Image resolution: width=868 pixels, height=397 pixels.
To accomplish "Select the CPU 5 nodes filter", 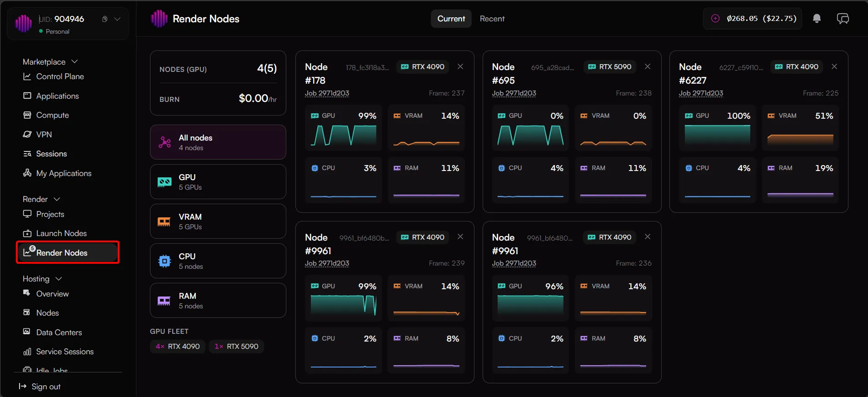I will click(x=218, y=261).
